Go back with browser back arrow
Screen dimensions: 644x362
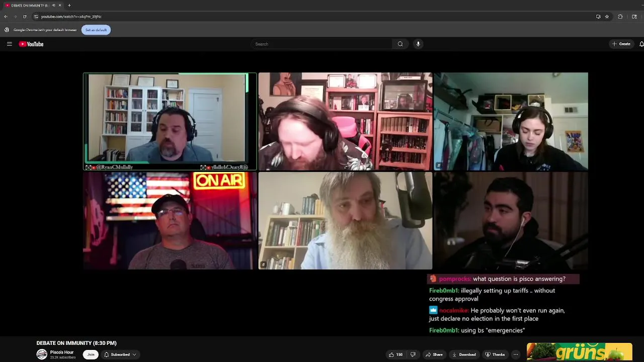click(6, 17)
